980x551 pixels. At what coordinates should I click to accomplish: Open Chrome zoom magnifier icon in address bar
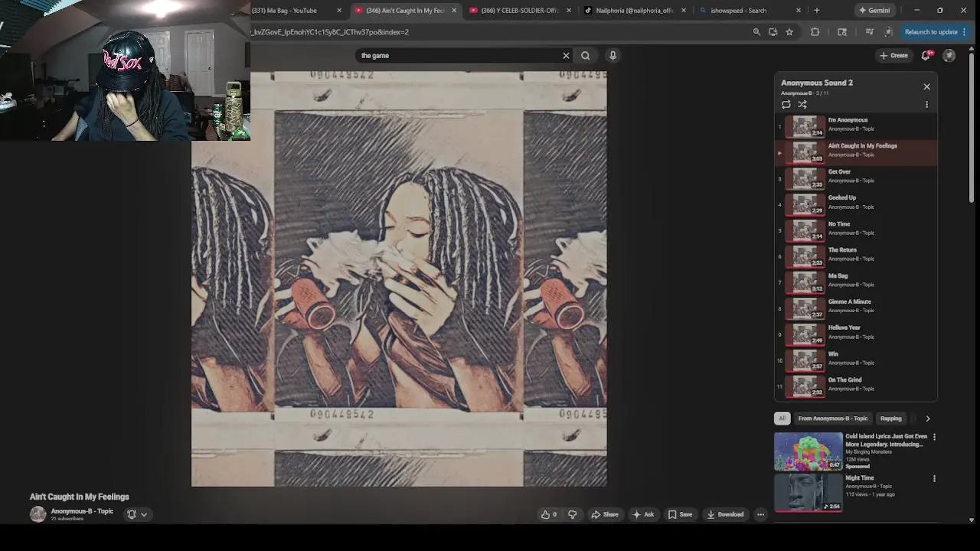(x=756, y=32)
